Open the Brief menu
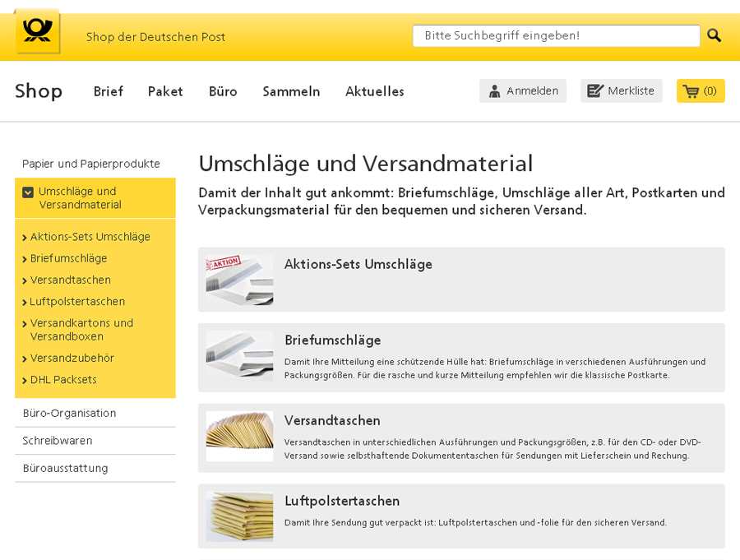 [x=108, y=91]
